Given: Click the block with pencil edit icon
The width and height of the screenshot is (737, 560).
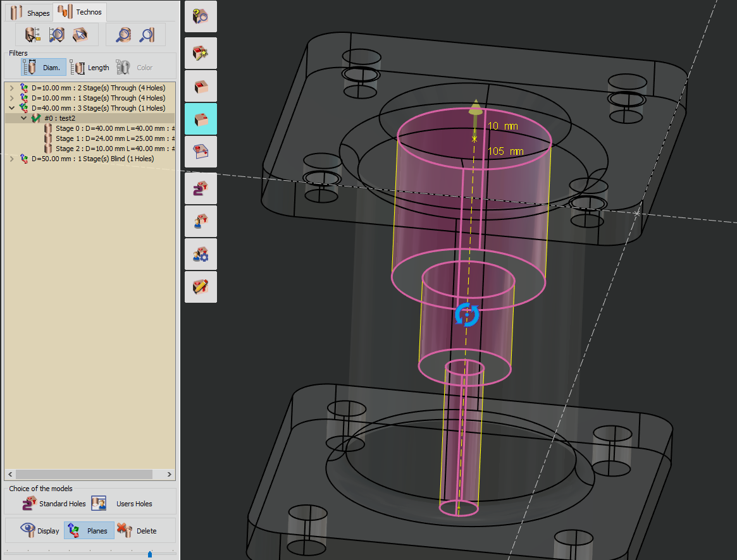Looking at the screenshot, I should 201,287.
